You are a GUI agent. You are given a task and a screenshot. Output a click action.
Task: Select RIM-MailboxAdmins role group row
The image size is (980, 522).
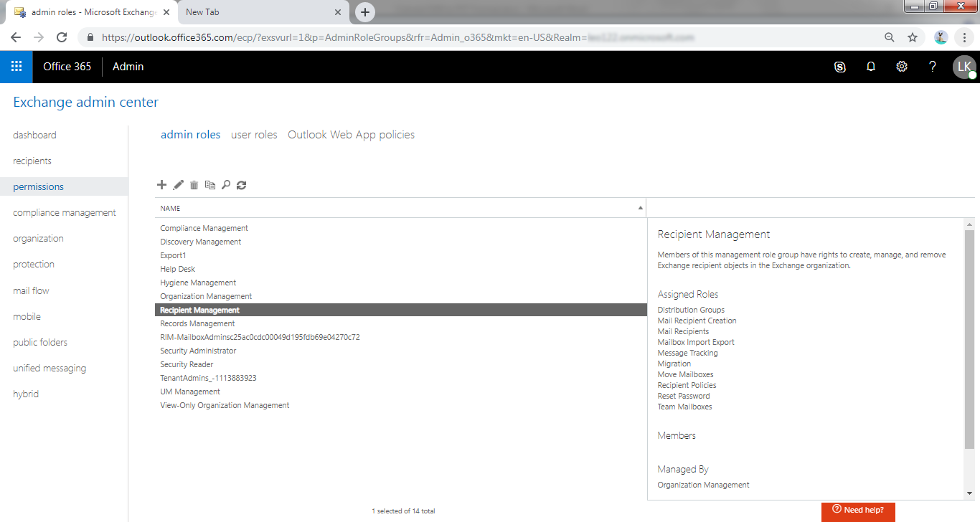tap(400, 337)
